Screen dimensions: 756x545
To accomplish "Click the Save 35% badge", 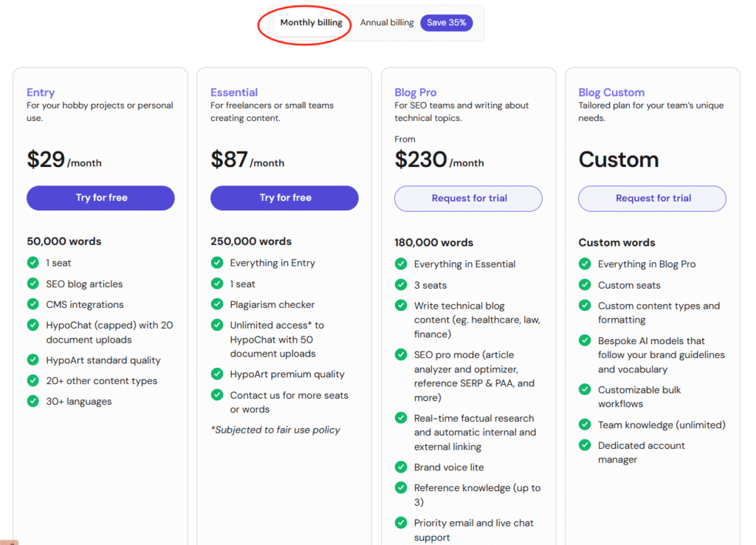I will pyautogui.click(x=446, y=23).
